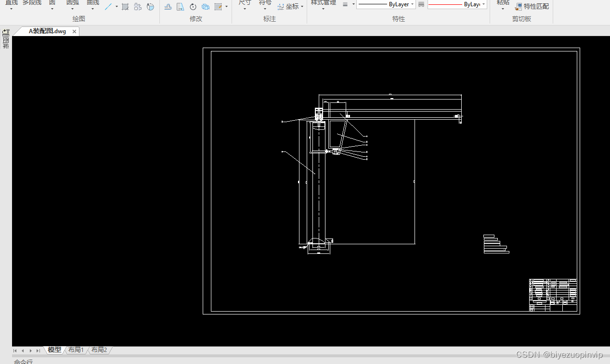Click the 特性 group label
The height and width of the screenshot is (364, 610).
click(399, 19)
